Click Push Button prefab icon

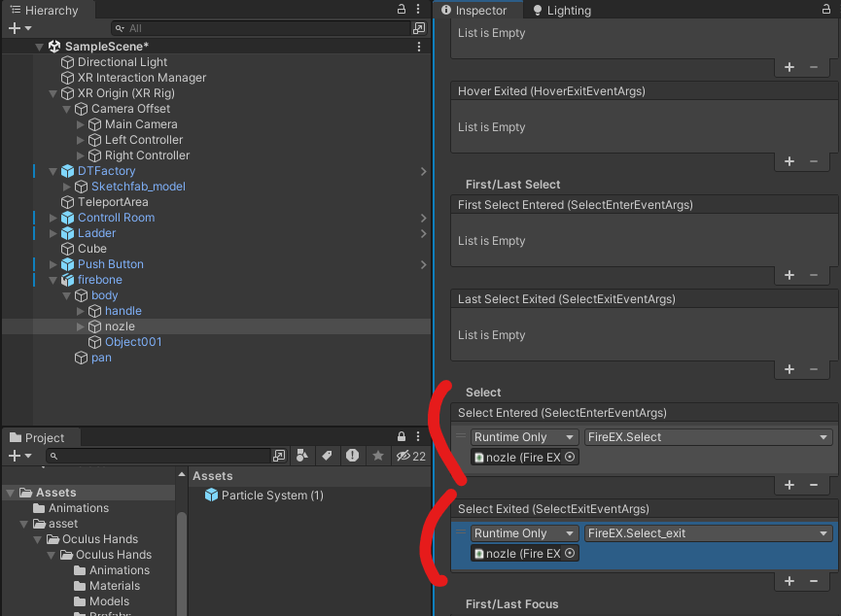click(68, 264)
